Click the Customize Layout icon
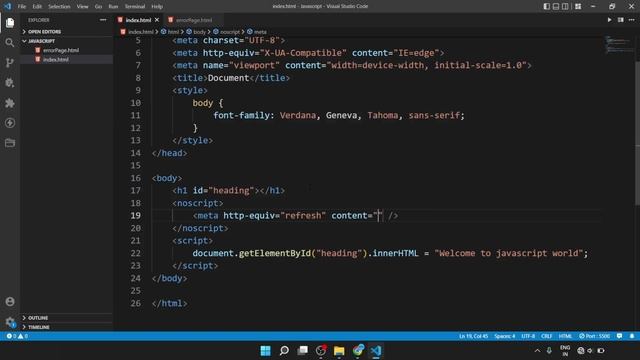This screenshot has width=640, height=360. (x=578, y=6)
